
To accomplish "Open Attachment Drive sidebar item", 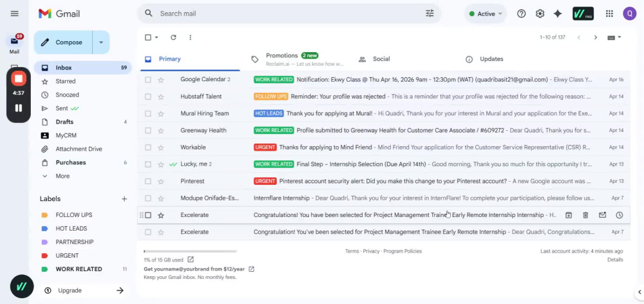I will (79, 149).
